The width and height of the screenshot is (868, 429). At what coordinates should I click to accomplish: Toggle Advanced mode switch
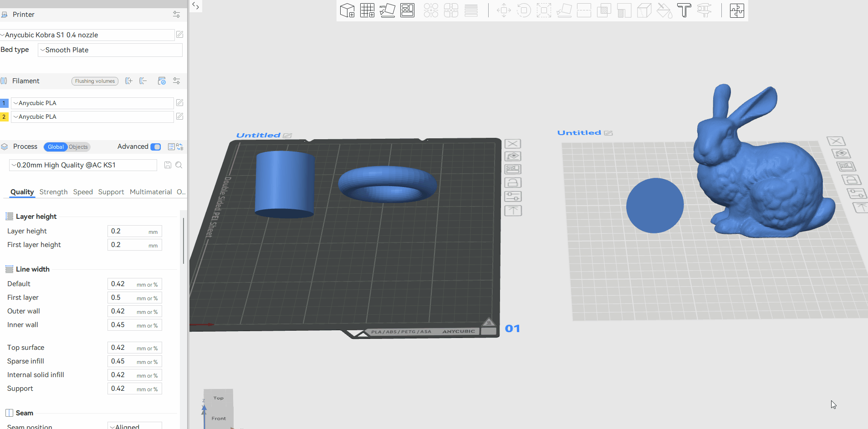(156, 146)
